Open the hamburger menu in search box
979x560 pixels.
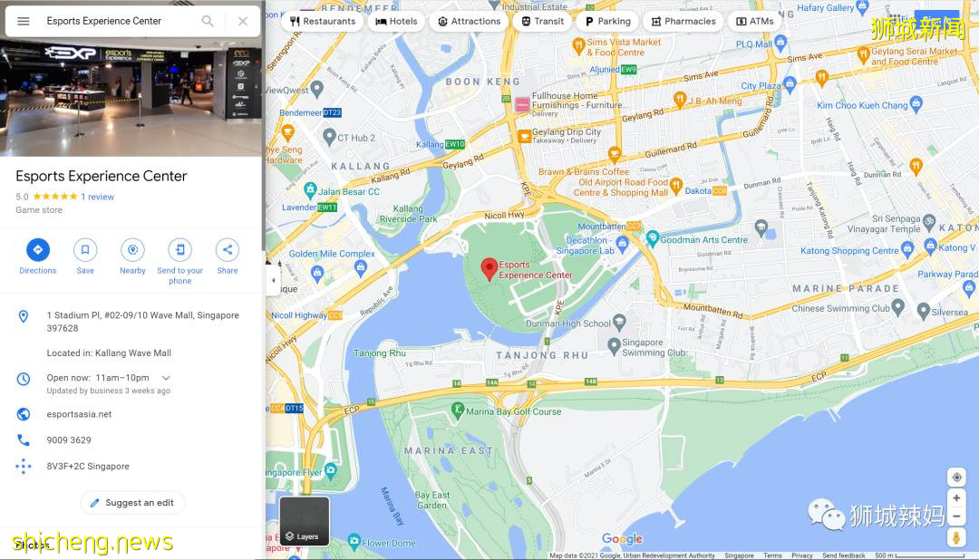[x=23, y=21]
